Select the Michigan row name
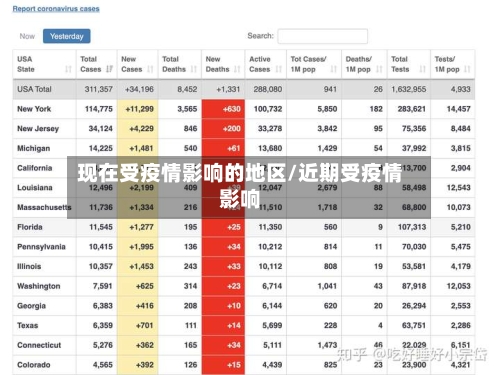 (34, 148)
